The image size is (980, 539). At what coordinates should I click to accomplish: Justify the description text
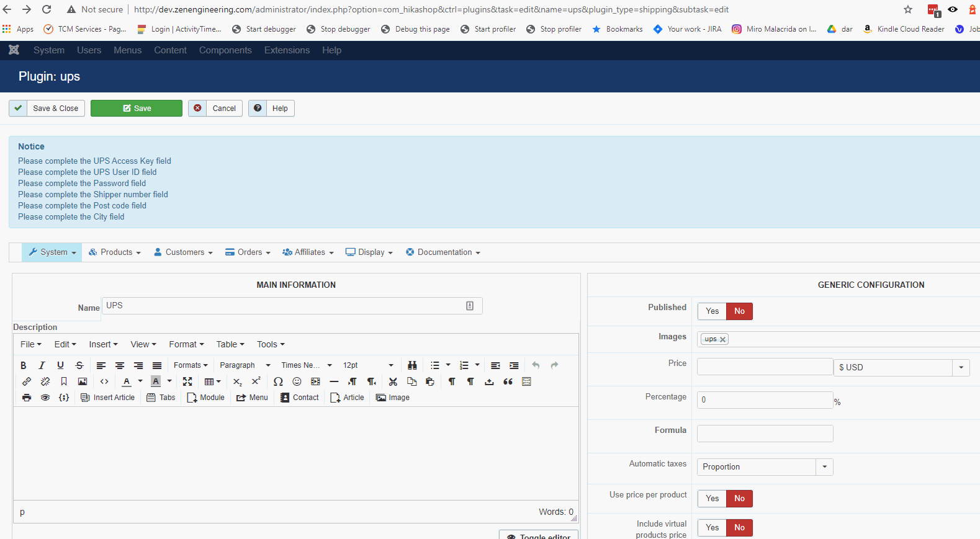[x=157, y=365]
